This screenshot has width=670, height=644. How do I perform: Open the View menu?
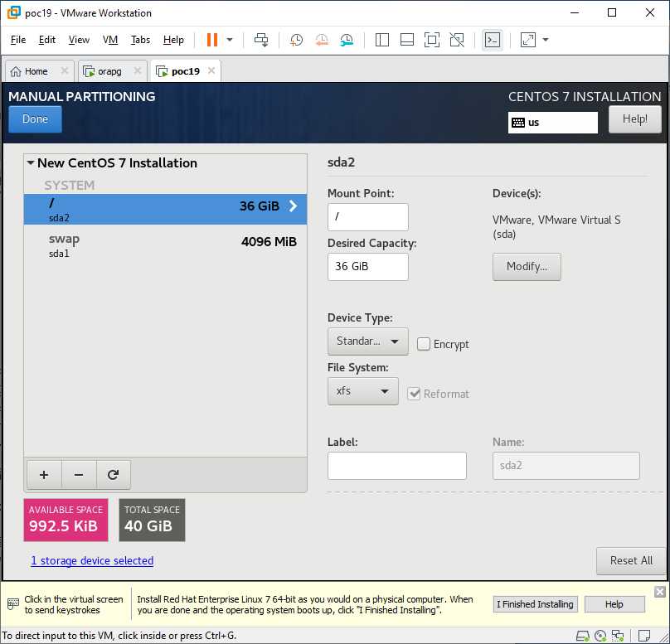click(x=79, y=40)
